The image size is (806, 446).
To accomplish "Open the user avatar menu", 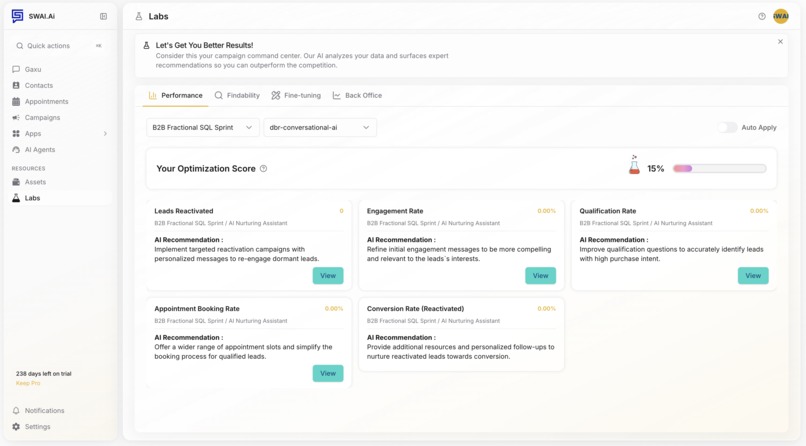I will pyautogui.click(x=781, y=16).
